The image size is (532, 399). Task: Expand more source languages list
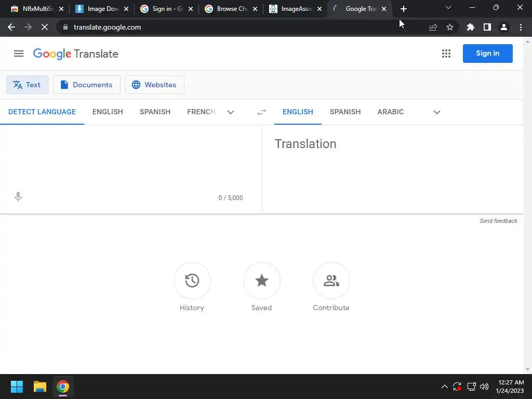pos(231,112)
